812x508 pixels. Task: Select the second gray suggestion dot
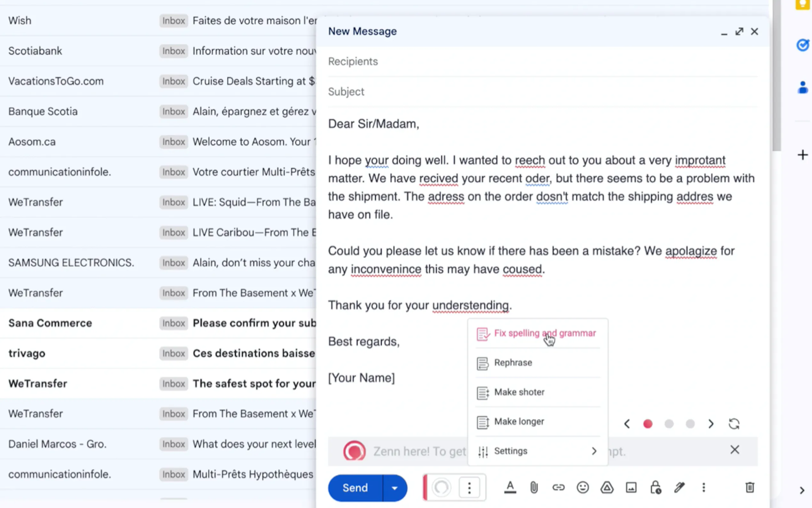coord(669,424)
